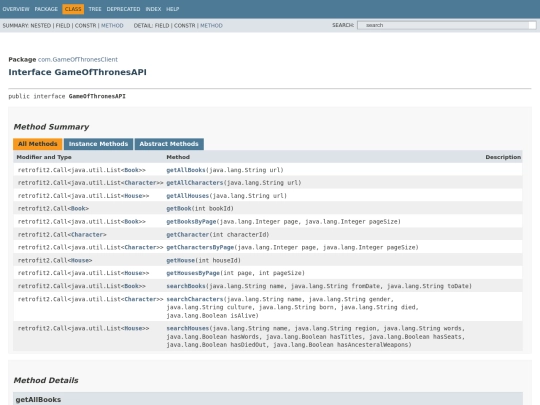Open getCharacter method link
This screenshot has width=540, height=405.
pyautogui.click(x=188, y=235)
